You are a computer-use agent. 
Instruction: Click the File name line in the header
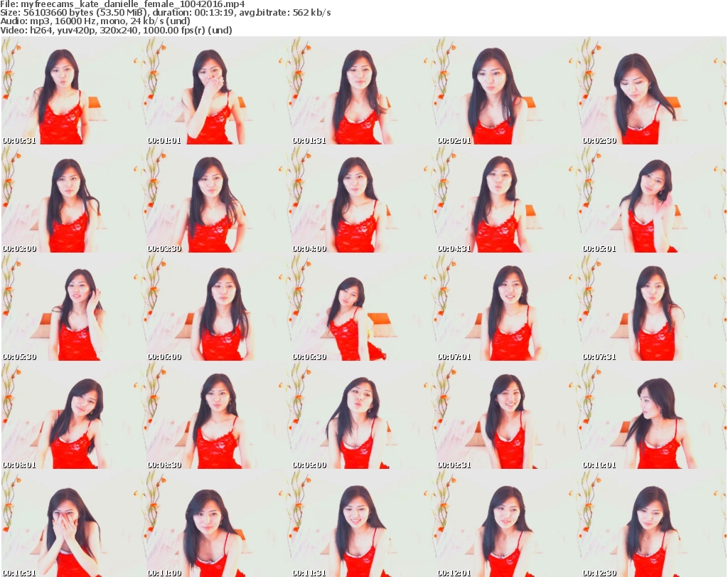(x=122, y=4)
